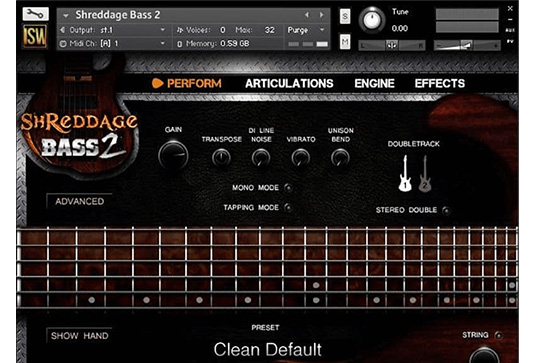535x363 pixels.
Task: Click the VIBRATO knob
Action: pyautogui.click(x=301, y=158)
